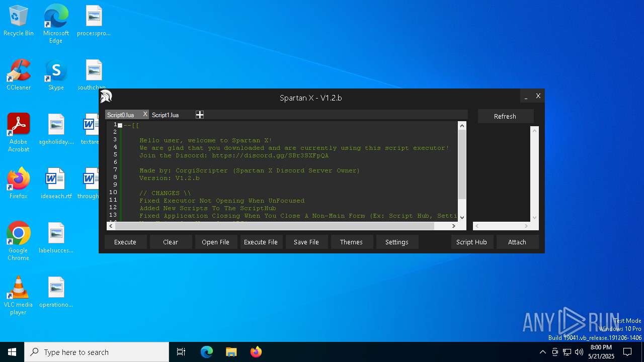Switch to the Script0.lua tab
Screen dimensions: 644x362
pyautogui.click(x=121, y=115)
